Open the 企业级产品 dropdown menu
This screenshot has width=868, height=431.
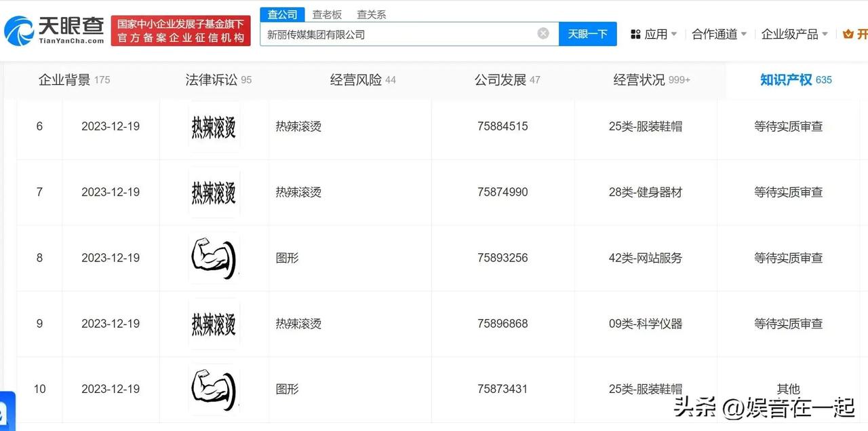click(794, 34)
